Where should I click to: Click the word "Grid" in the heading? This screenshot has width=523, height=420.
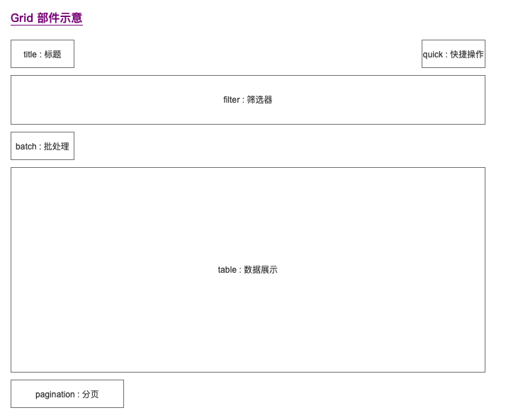(x=22, y=18)
